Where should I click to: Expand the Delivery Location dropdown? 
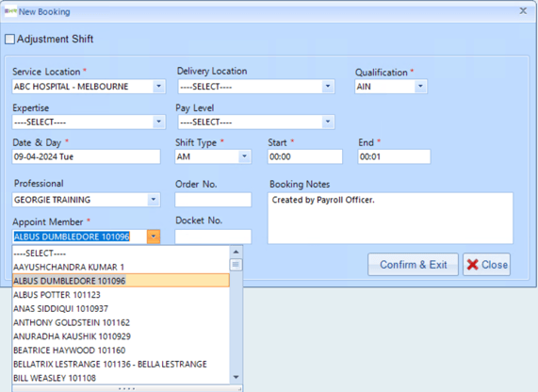point(328,86)
